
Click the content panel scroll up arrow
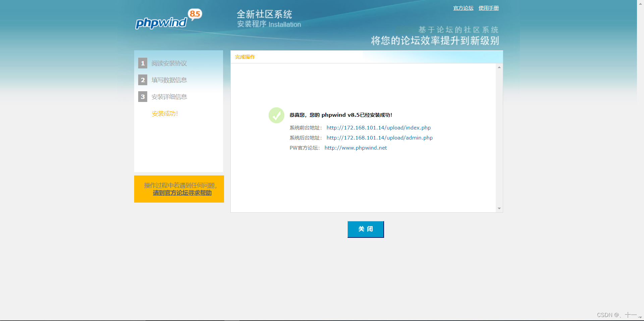click(499, 67)
